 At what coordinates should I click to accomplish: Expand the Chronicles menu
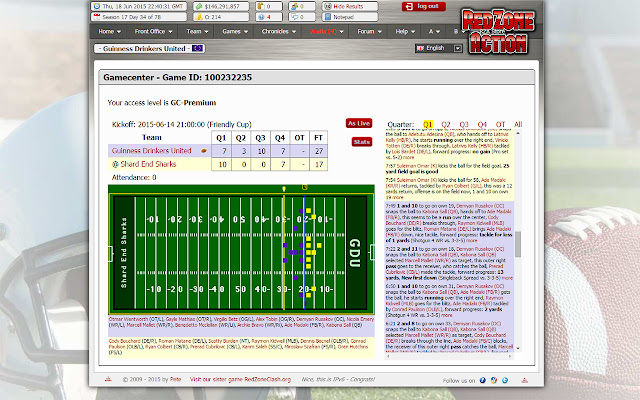(x=278, y=31)
